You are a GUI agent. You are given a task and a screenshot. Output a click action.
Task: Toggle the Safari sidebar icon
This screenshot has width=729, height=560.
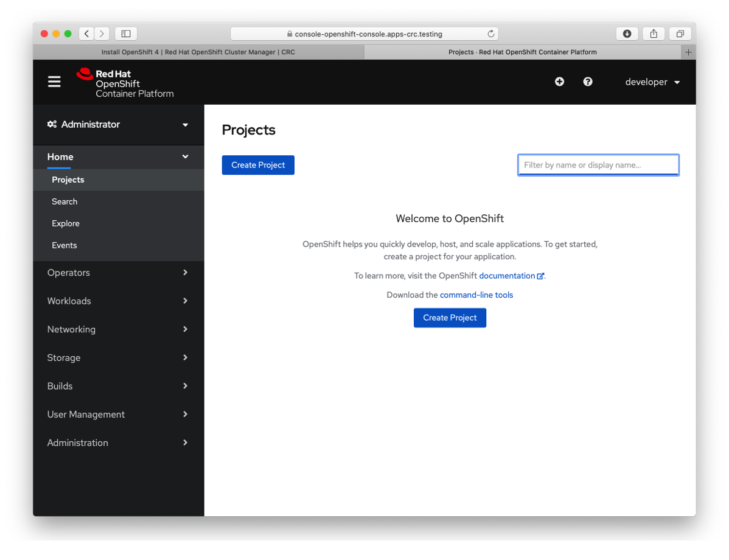pos(126,34)
